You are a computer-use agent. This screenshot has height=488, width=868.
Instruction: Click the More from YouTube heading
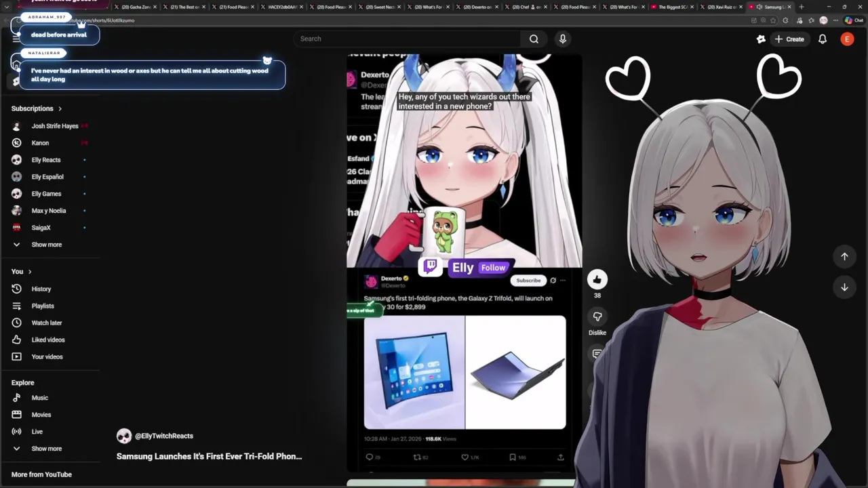(41, 474)
